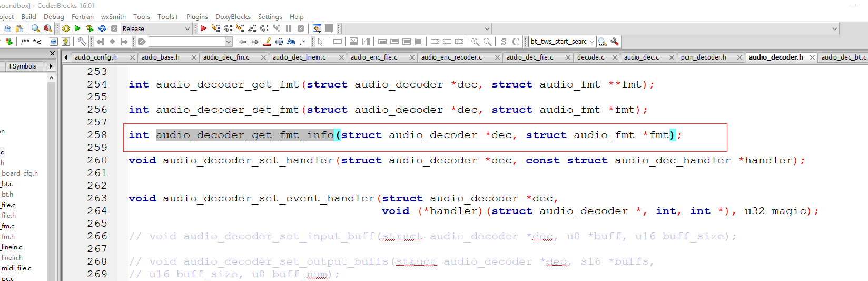
Task: Click search icon beside bt_tws_start_searc
Action: tap(602, 42)
